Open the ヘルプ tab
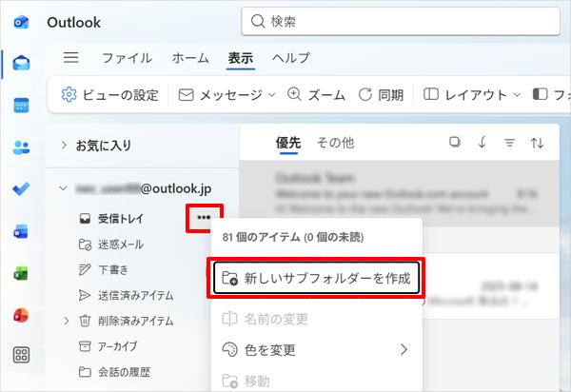Screen dimensions: 571x392 [291, 58]
